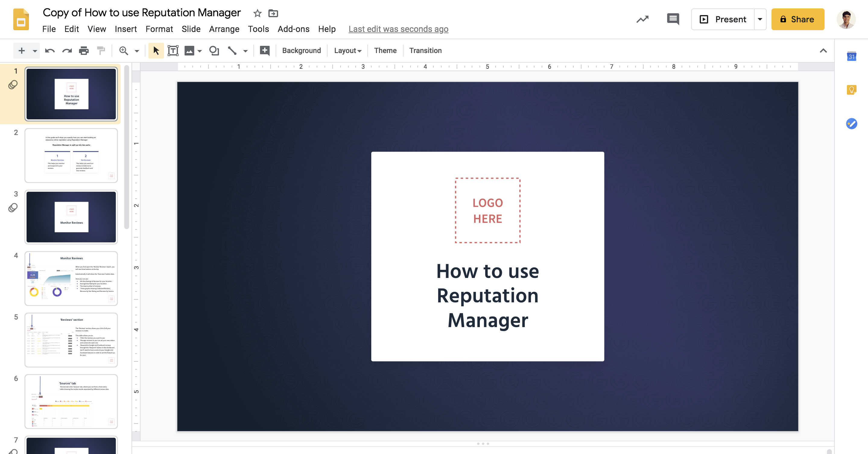Select slide 5 'Reviews' section thumbnail
This screenshot has height=454, width=868.
click(x=71, y=340)
